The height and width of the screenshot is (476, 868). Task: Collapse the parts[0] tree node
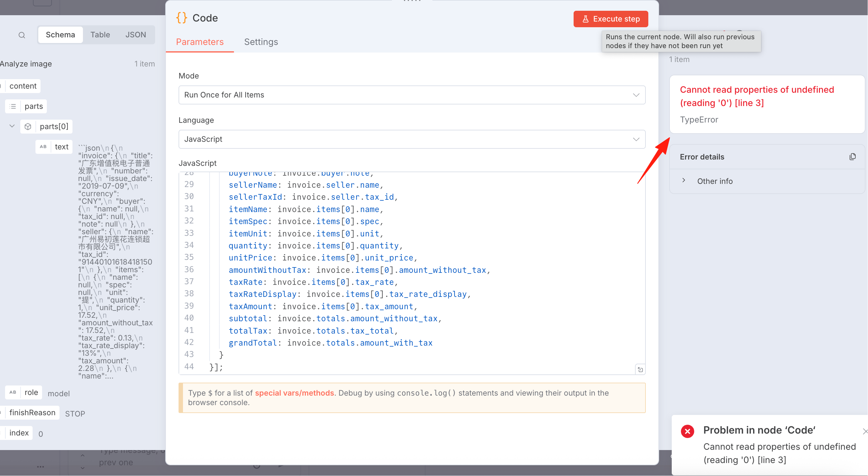point(12,126)
